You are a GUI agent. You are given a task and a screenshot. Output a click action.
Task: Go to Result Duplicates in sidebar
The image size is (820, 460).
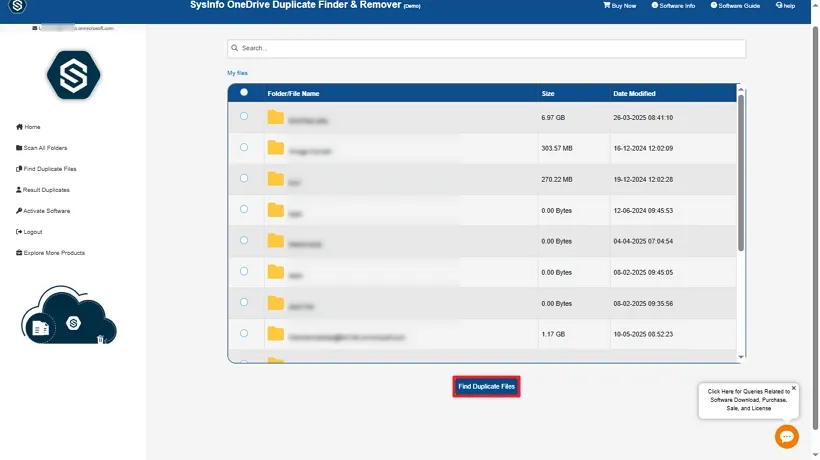[x=43, y=190]
